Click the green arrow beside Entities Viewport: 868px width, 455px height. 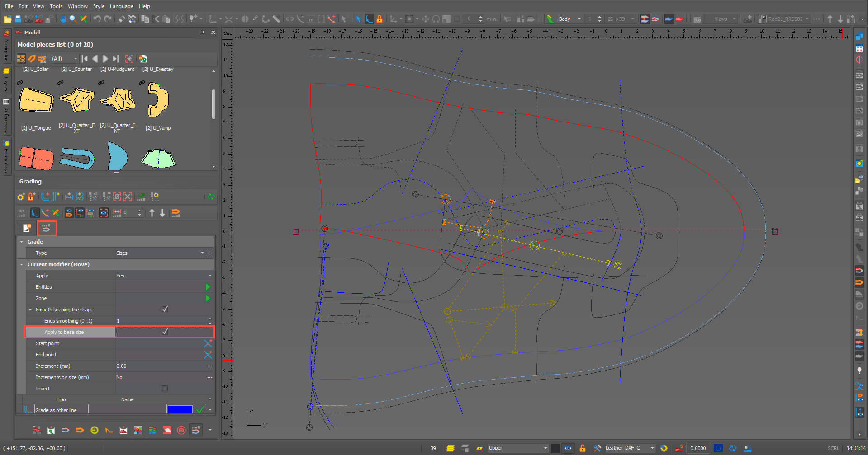tap(208, 287)
